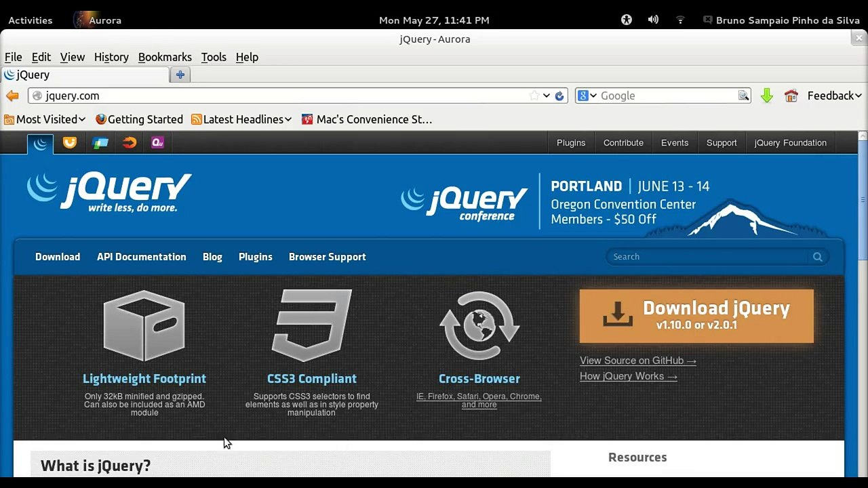Open the Bruno Sampaio Pinho da Silva user menu
This screenshot has height=488, width=868.
tap(781, 20)
